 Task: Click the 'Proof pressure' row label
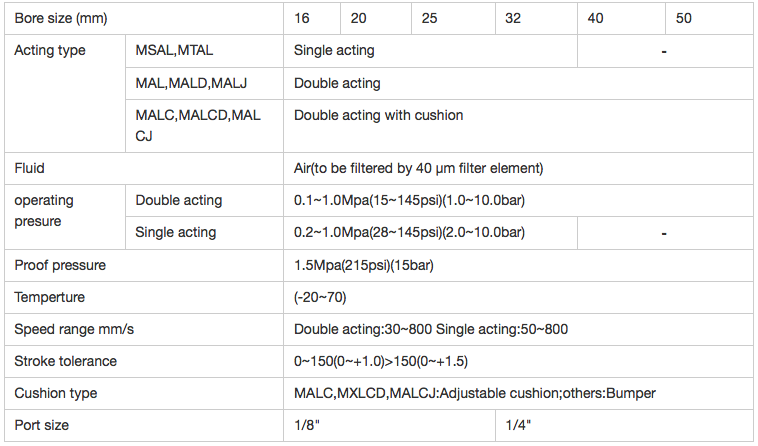(60, 265)
